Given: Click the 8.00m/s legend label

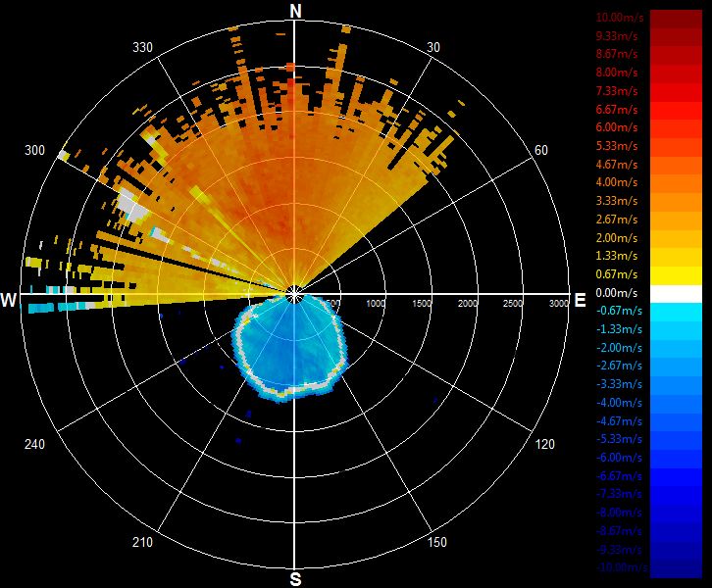Looking at the screenshot, I should click(617, 73).
